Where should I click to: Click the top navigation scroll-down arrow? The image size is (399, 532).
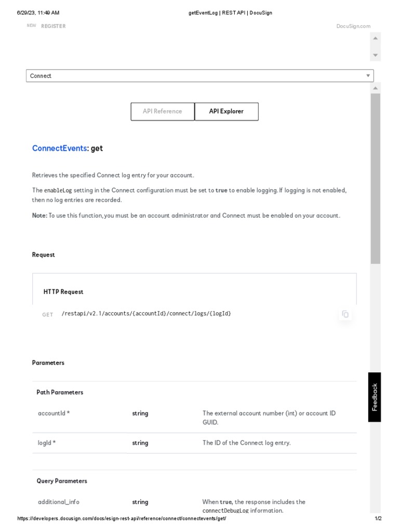tap(375, 55)
